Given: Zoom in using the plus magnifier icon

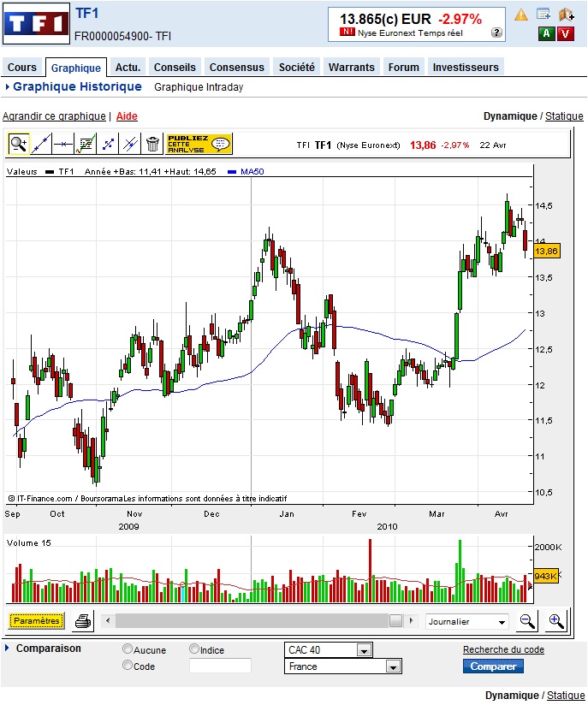Looking at the screenshot, I should [x=556, y=621].
